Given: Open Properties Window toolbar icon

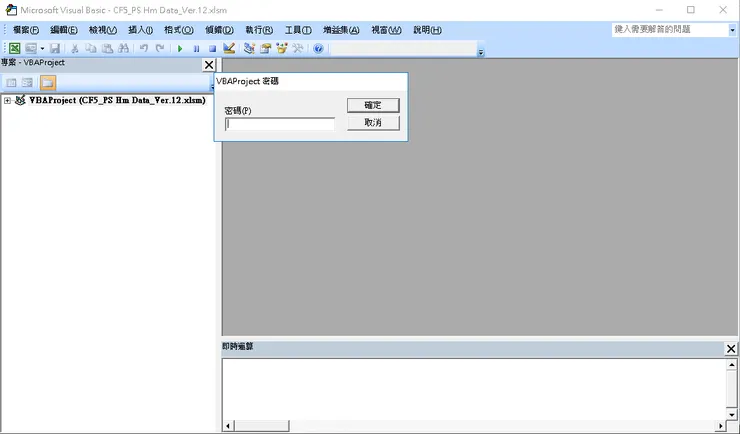Looking at the screenshot, I should pyautogui.click(x=265, y=48).
